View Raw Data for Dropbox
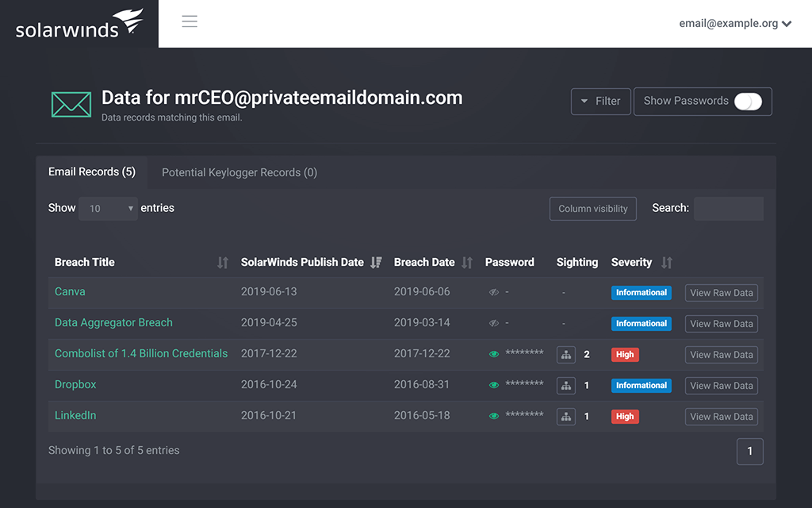Viewport: 812px width, 508px height. [x=722, y=386]
